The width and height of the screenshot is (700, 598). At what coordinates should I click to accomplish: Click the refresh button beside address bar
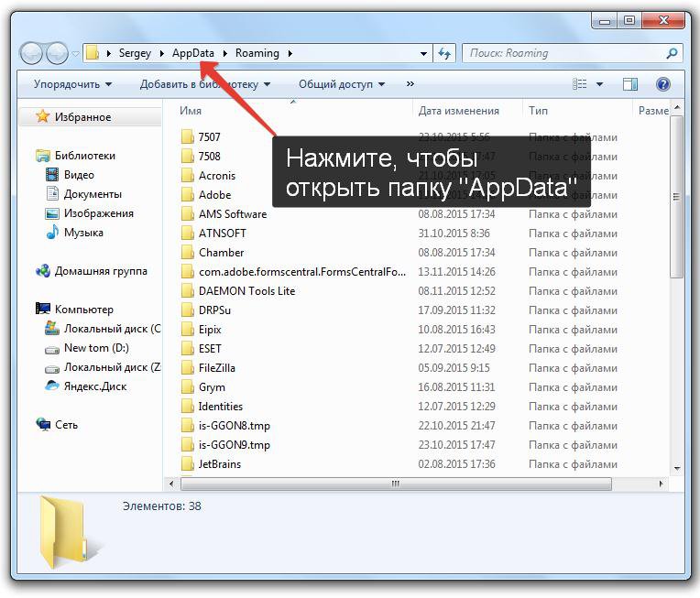444,53
